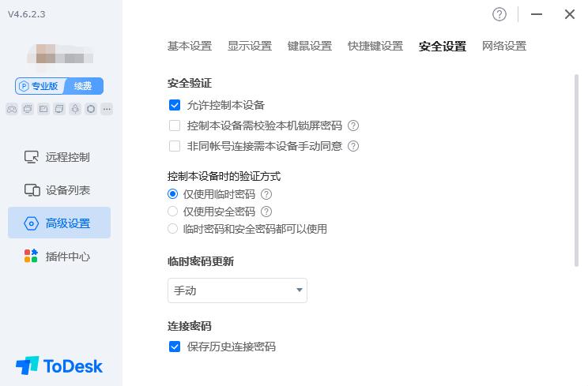Switch to 快捷键设置 tab

pyautogui.click(x=375, y=46)
